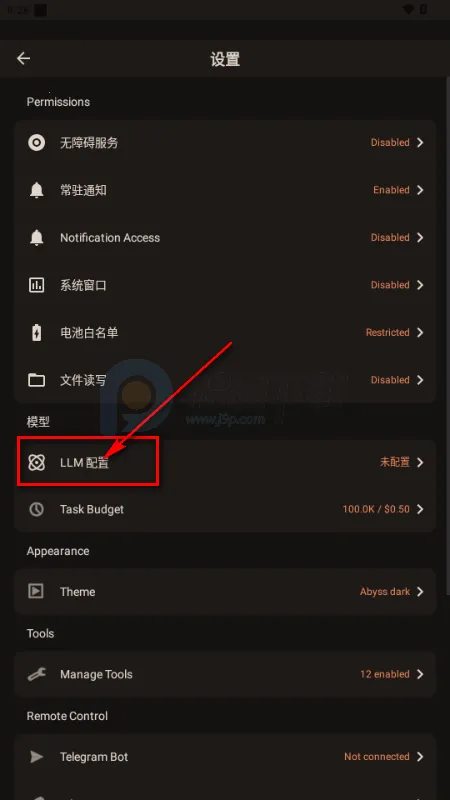
Task: Click the 电池白名单 battery icon
Action: (36, 333)
